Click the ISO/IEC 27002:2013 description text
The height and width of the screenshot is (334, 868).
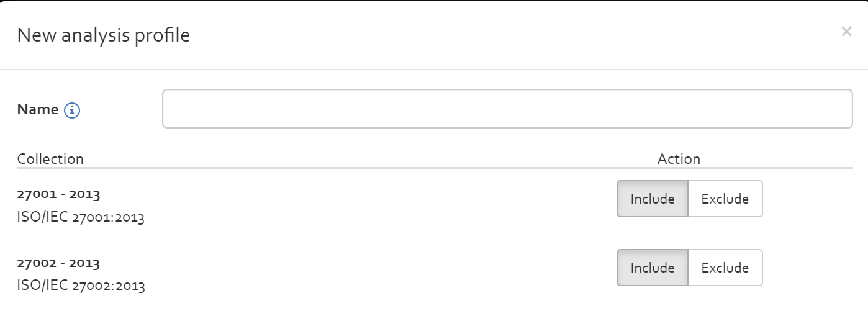[x=81, y=287]
